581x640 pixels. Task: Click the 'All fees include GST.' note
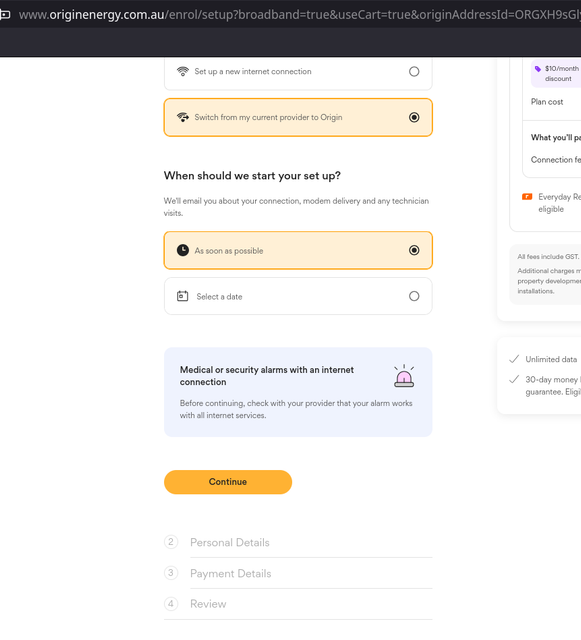[548, 257]
